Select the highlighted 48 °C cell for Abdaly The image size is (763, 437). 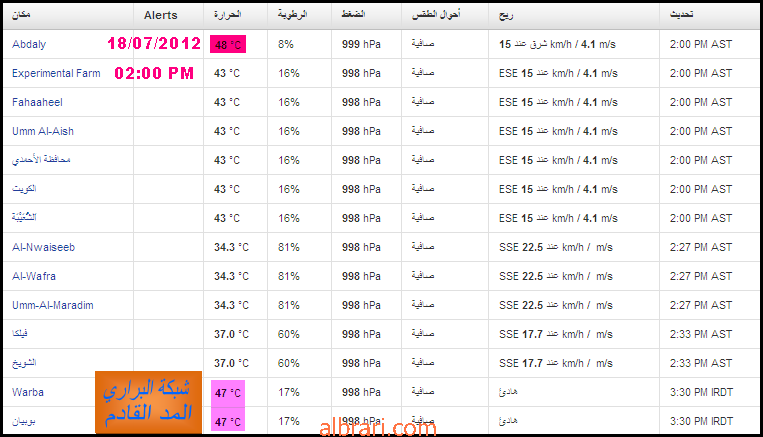228,44
